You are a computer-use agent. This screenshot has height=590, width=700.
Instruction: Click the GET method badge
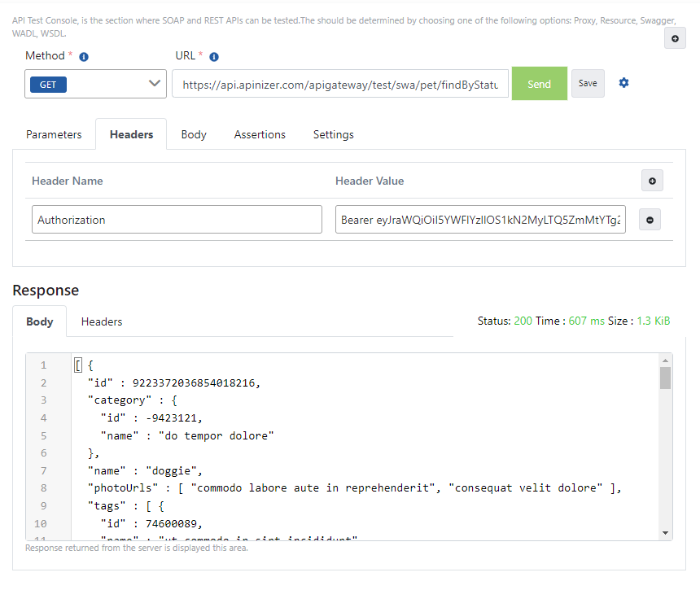point(47,83)
